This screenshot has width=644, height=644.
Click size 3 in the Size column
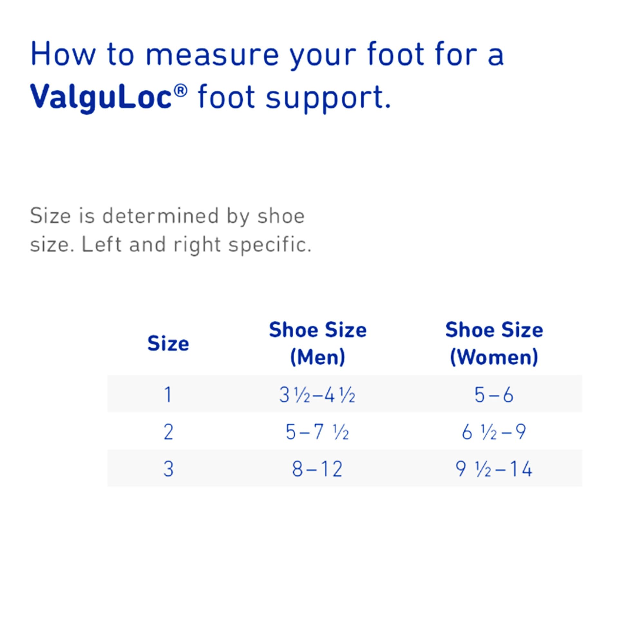[168, 469]
